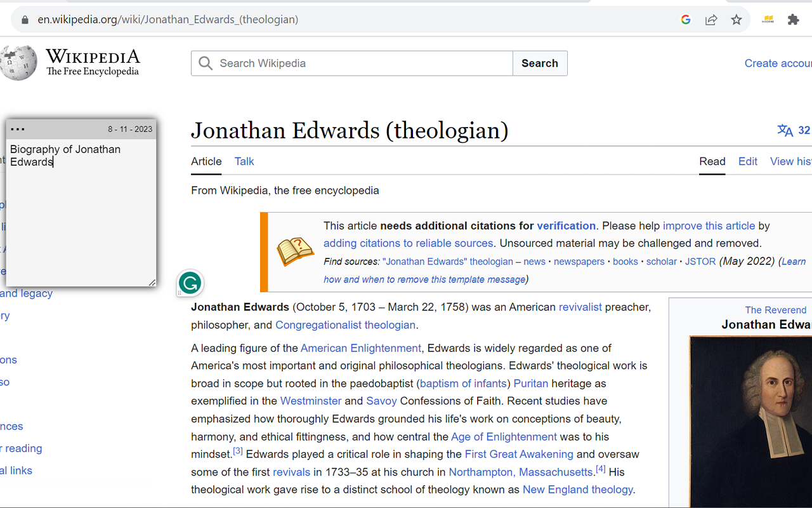
Task: Click the sticky note date 8 - 11 - 2023
Action: pyautogui.click(x=130, y=129)
